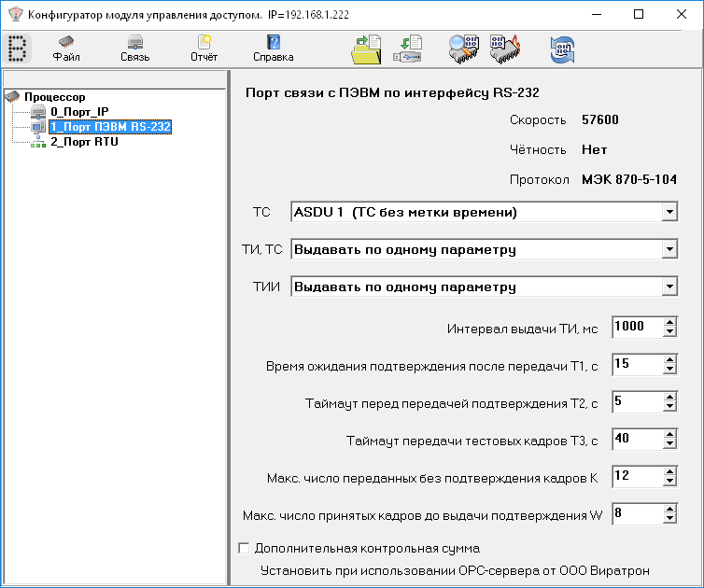Image resolution: width=704 pixels, height=588 pixels.
Task: Open the Справка help book icon
Action: tap(273, 49)
